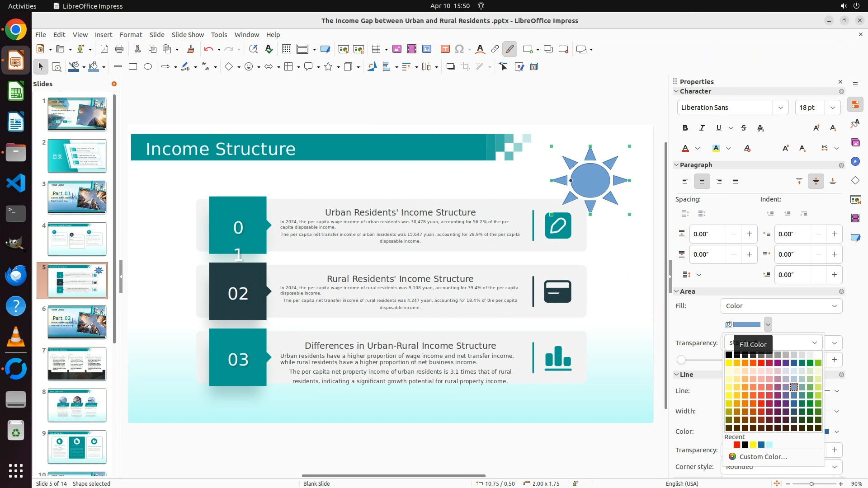This screenshot has width=868, height=488.
Task: Click the Print icon in toolbar
Action: (x=119, y=49)
